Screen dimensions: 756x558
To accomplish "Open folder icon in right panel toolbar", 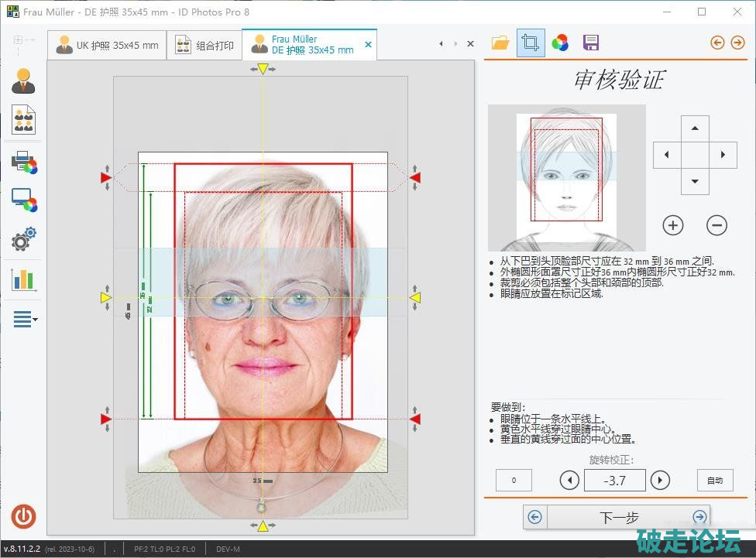I will click(501, 43).
